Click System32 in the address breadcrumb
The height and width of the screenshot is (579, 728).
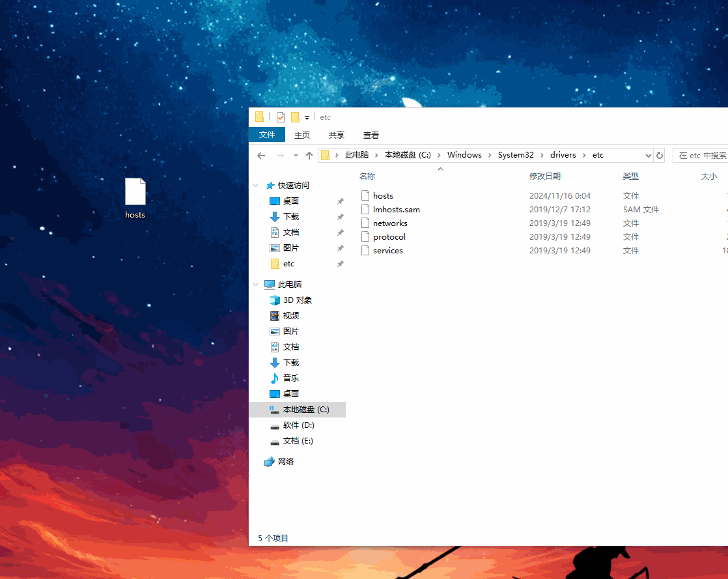(516, 155)
